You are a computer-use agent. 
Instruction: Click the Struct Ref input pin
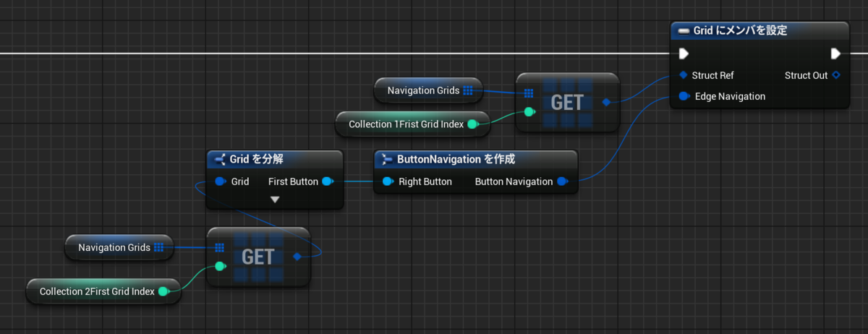(683, 75)
